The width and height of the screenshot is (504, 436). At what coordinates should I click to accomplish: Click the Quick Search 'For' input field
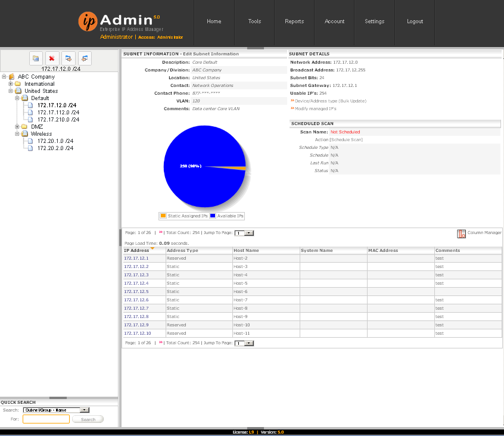pyautogui.click(x=46, y=419)
